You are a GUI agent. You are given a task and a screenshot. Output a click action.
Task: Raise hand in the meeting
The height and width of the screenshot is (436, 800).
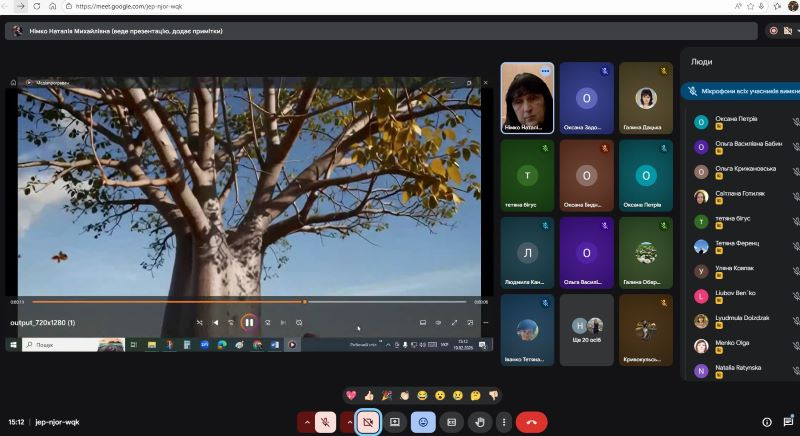[x=480, y=422]
